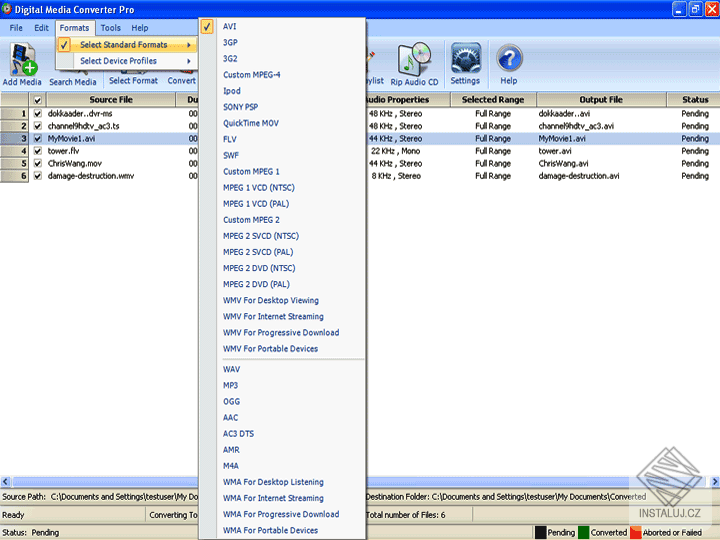The width and height of the screenshot is (720, 540).
Task: Click the Convert toolbar button
Action: pyautogui.click(x=182, y=80)
